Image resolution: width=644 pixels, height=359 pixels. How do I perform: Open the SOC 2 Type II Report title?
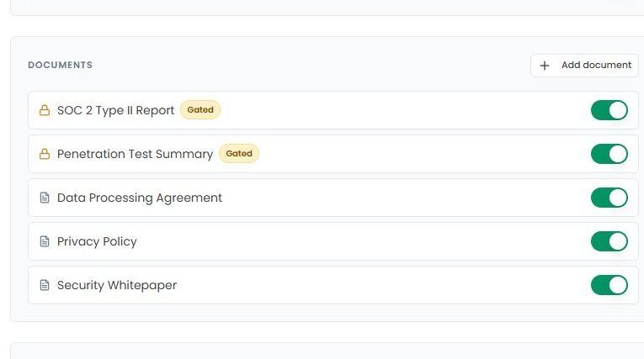coord(116,110)
